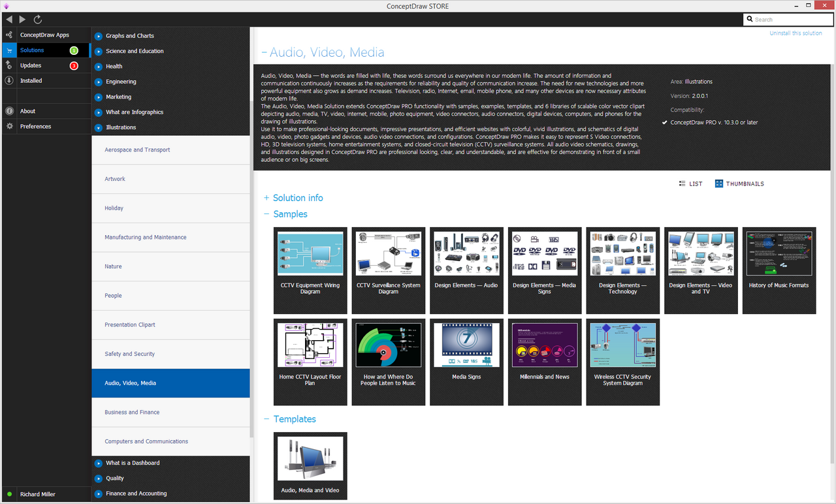Image resolution: width=836 pixels, height=504 pixels.
Task: Expand the Graphs and Charts category
Action: [x=99, y=36]
